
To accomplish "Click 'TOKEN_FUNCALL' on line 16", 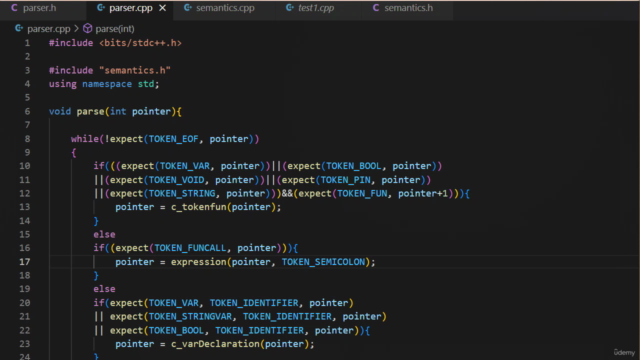I will click(190, 248).
